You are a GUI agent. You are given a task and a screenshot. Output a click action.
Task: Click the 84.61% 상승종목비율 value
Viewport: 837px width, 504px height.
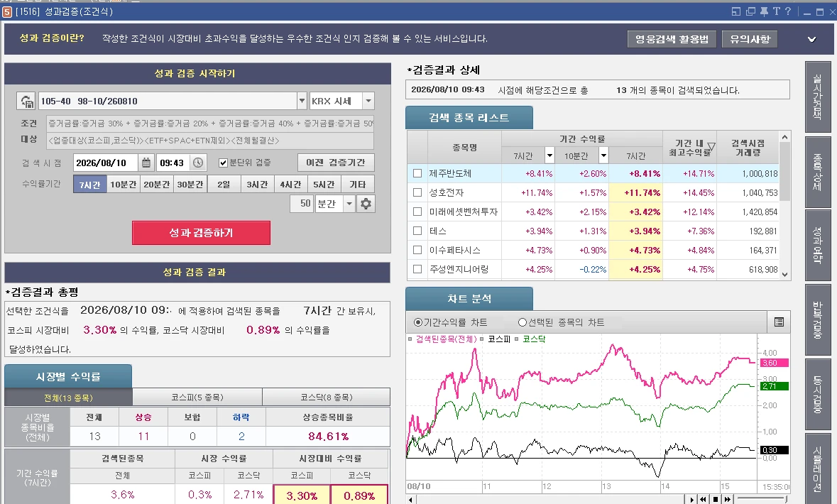click(328, 436)
